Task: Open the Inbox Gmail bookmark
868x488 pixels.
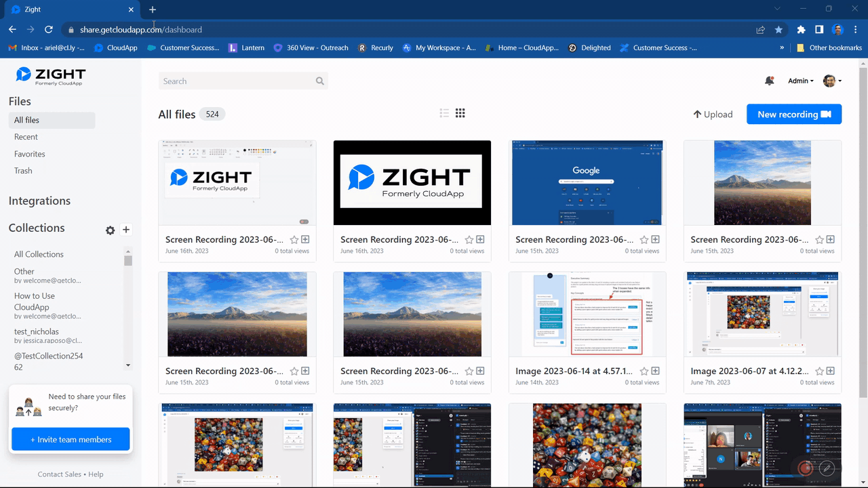Action: 46,48
